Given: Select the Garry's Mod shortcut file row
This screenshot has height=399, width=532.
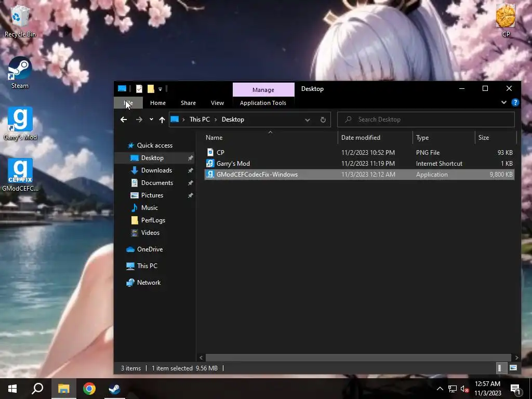Looking at the screenshot, I should click(x=360, y=163).
